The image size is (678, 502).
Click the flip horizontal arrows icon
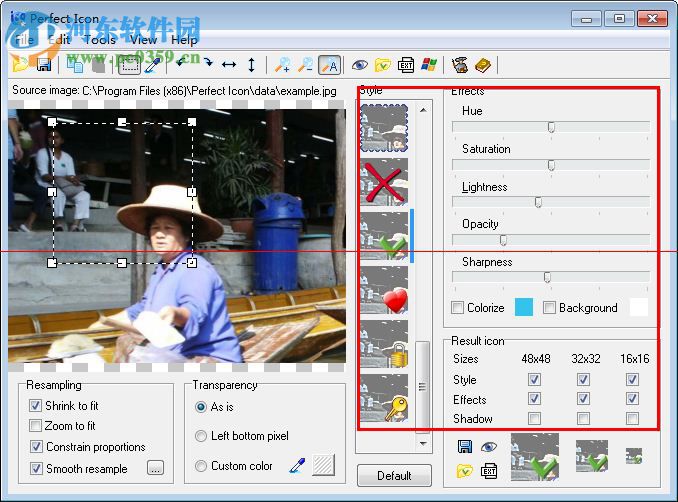tap(229, 65)
